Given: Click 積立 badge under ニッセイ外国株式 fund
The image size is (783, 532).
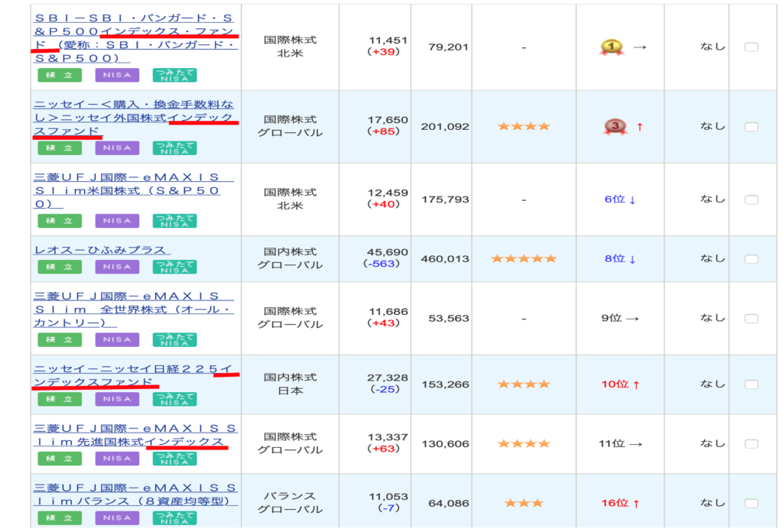Looking at the screenshot, I should [60, 148].
